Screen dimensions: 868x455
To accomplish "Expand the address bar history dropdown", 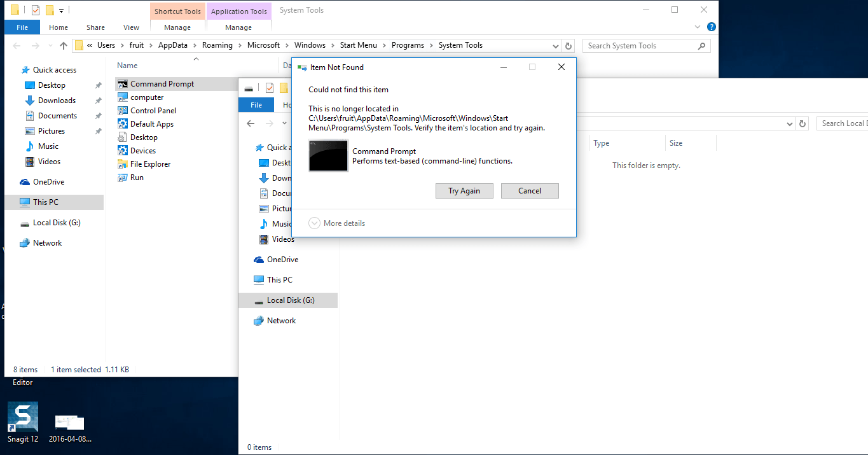I will pyautogui.click(x=555, y=46).
